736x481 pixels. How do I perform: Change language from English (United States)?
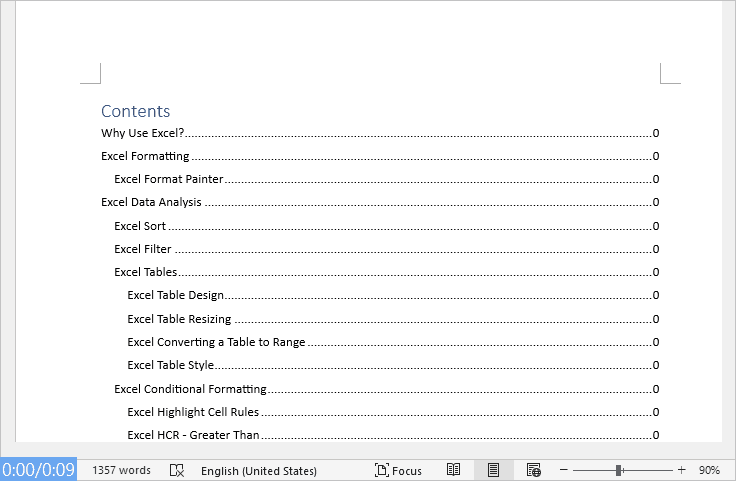point(259,470)
